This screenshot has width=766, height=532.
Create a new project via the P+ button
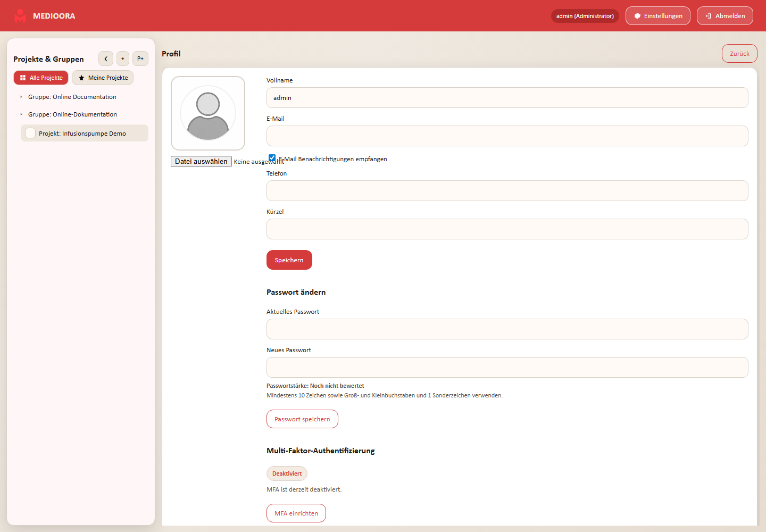(x=140, y=59)
